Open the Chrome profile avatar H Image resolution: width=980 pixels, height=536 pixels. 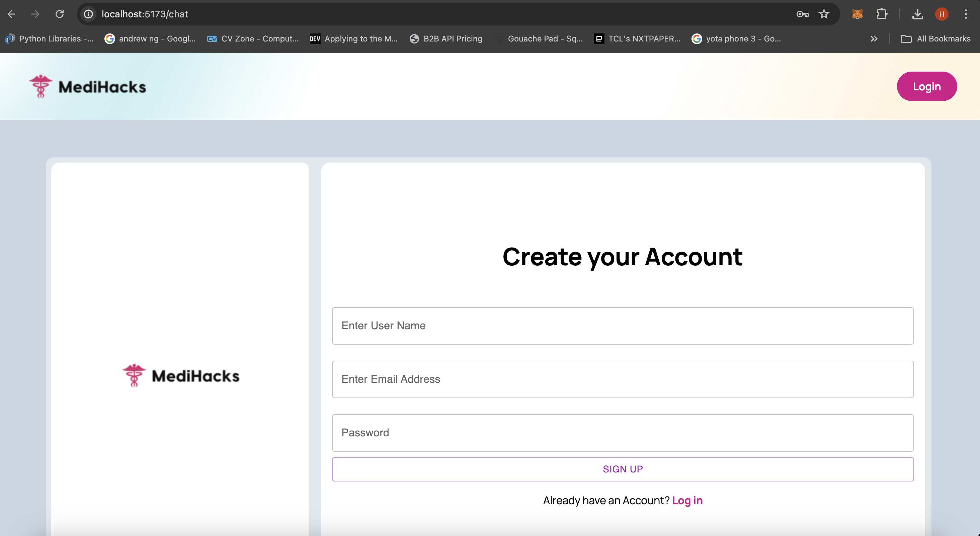[x=942, y=14]
